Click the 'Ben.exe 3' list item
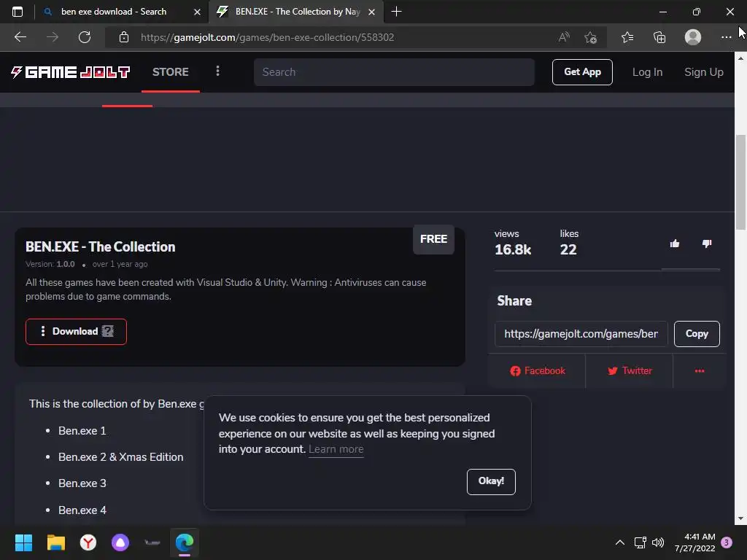This screenshot has height=560, width=747. 82,483
